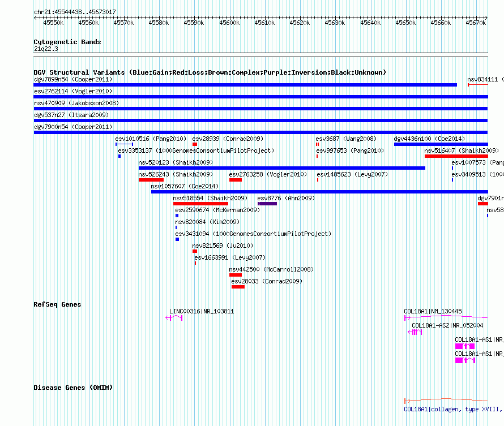This screenshot has width=504, height=426.
Task: Open esv1485623 (Levy2007) variant label
Action: [352, 174]
